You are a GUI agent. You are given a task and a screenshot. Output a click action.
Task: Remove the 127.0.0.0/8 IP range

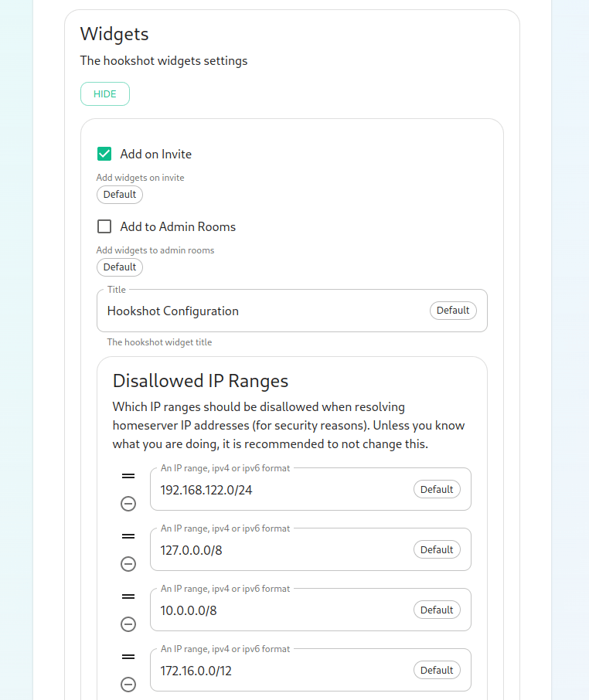click(128, 564)
